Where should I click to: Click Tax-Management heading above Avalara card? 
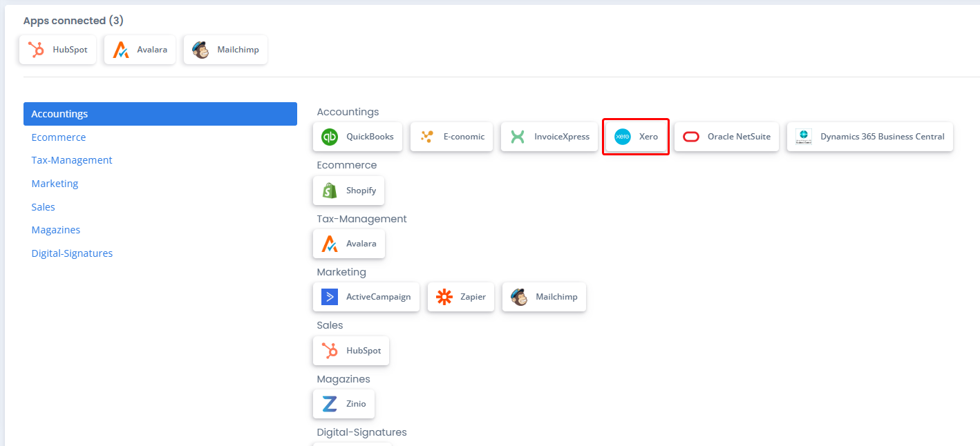pos(361,219)
